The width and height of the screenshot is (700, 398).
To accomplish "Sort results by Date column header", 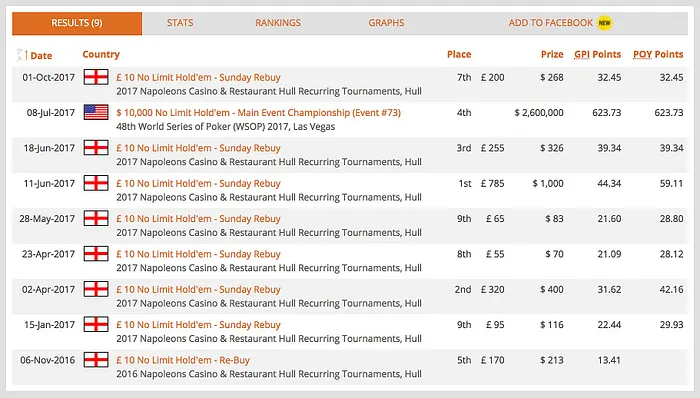I will (x=41, y=56).
